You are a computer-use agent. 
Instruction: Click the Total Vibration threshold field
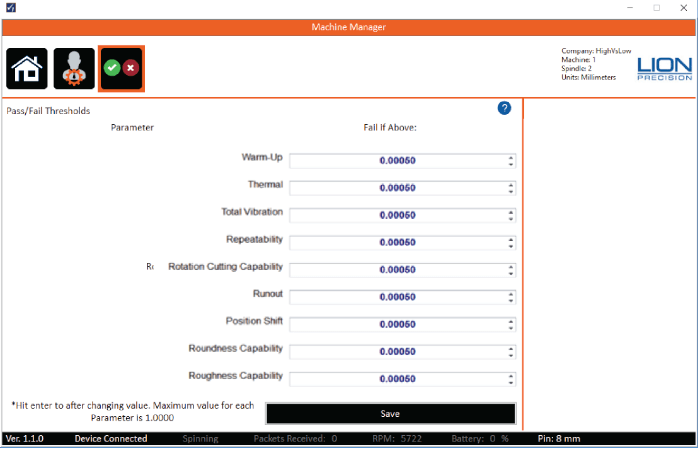point(402,215)
